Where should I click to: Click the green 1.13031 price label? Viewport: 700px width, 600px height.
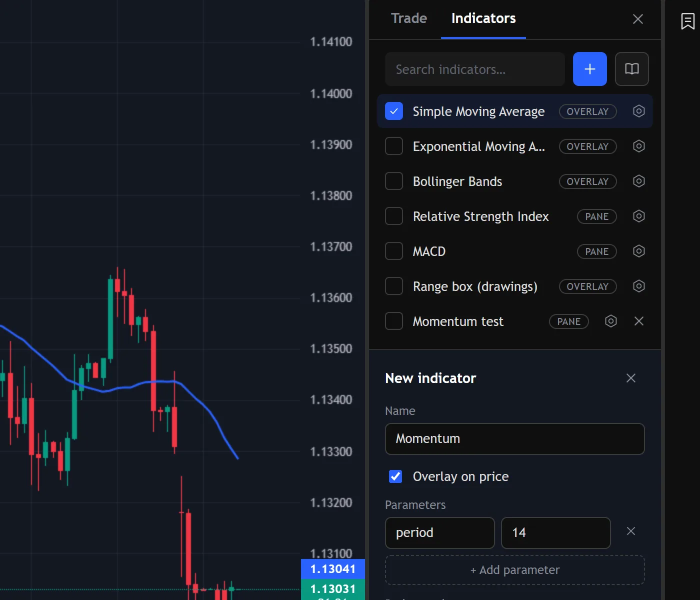[332, 589]
